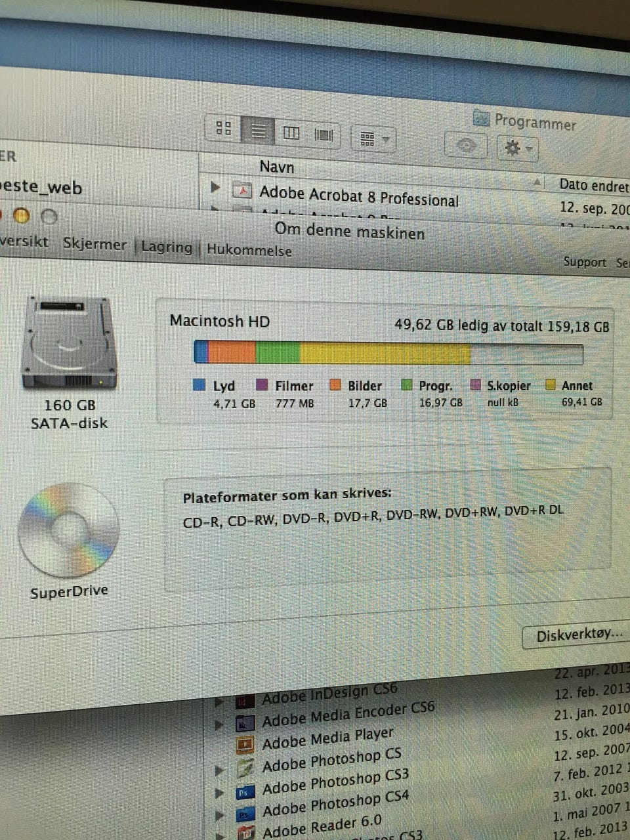Screen dimensions: 630x840
Task: Expand the Adobe InDesign CS6 folder
Action: tap(218, 702)
